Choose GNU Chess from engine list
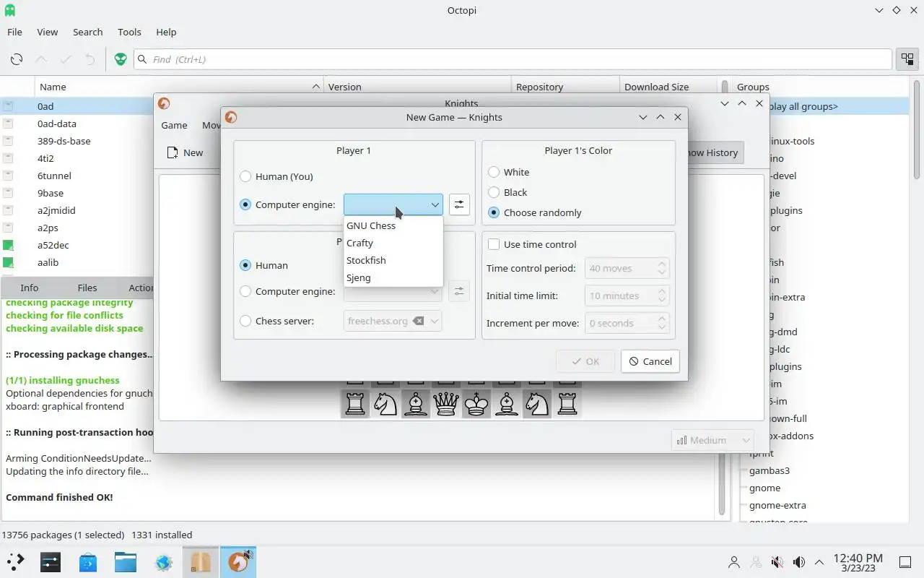Screen dimensions: 924x578 [x=393, y=225]
